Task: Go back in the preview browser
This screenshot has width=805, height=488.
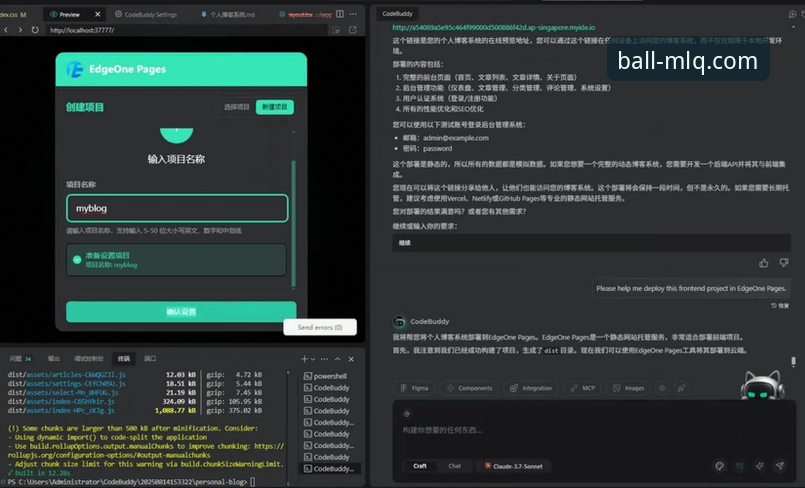Action: (x=6, y=30)
